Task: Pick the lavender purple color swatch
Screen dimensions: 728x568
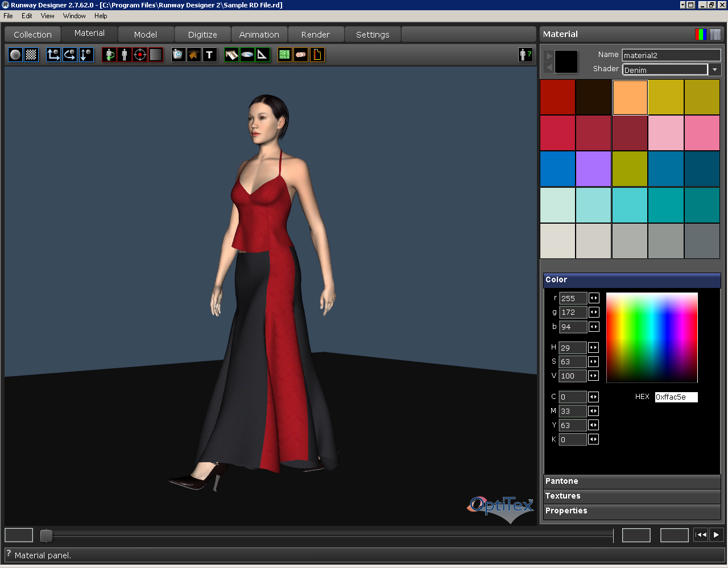Action: (x=593, y=169)
